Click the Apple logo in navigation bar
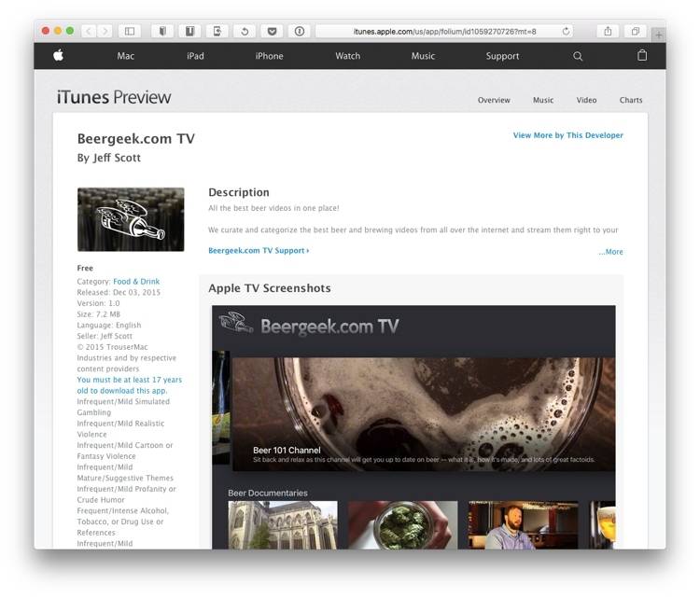Screen dimensions: 700x598 click(x=59, y=55)
